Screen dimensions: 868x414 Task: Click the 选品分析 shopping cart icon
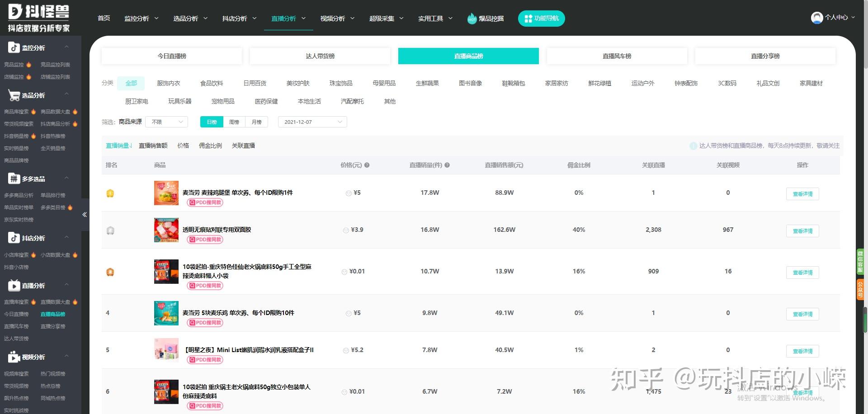(x=14, y=95)
